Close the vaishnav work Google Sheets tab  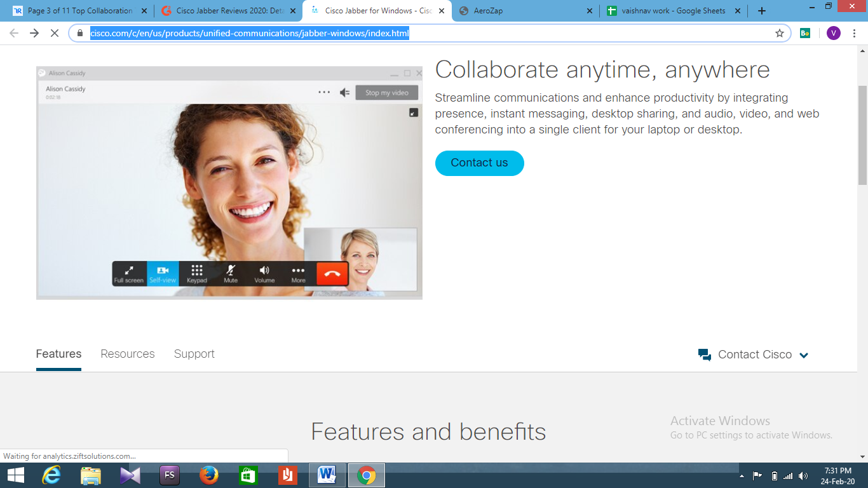(x=738, y=11)
